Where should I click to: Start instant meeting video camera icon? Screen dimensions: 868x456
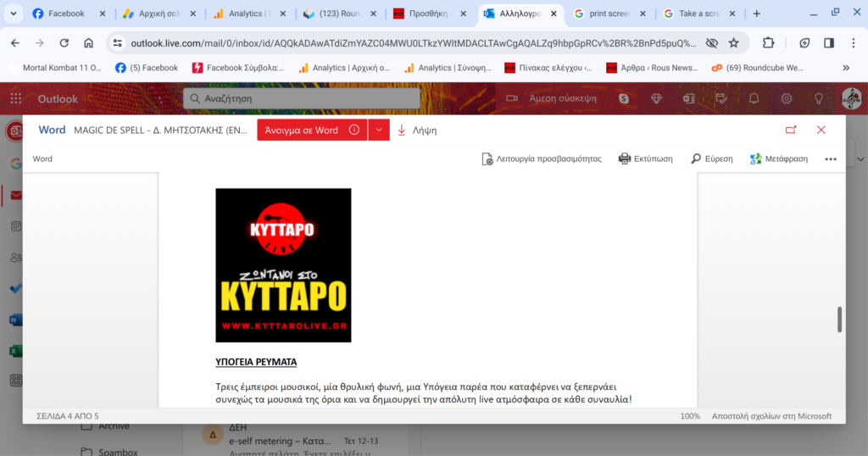512,98
